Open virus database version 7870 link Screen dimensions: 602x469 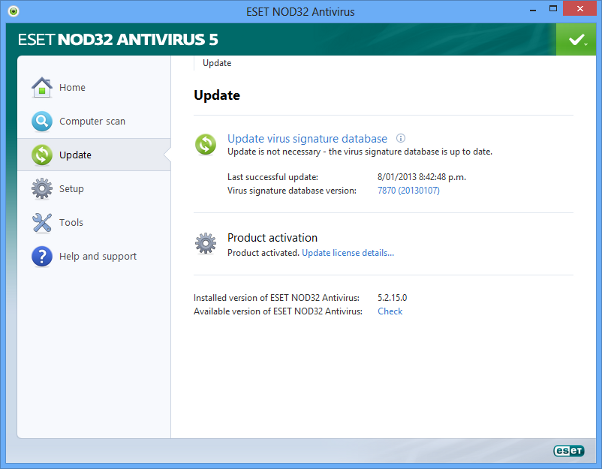pyautogui.click(x=408, y=190)
